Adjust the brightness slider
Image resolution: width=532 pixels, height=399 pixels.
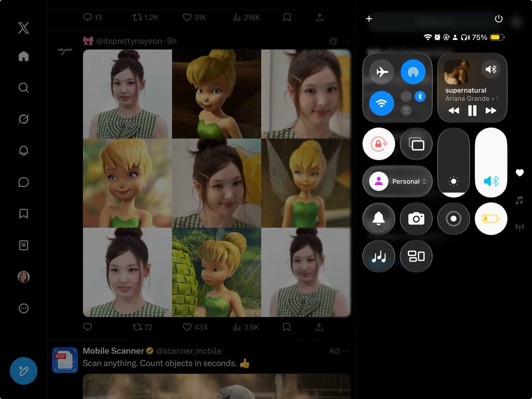[x=454, y=163]
